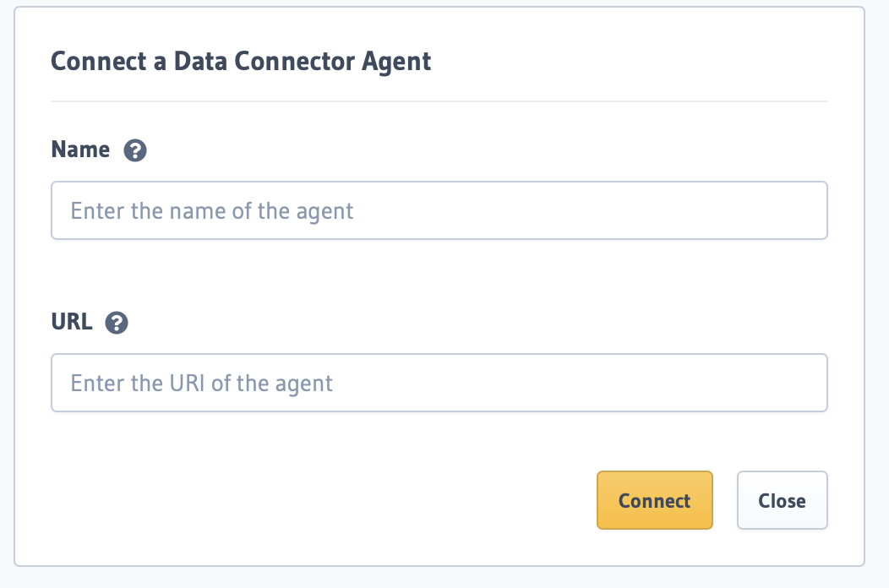Click the horizontal divider under the title

click(x=439, y=101)
